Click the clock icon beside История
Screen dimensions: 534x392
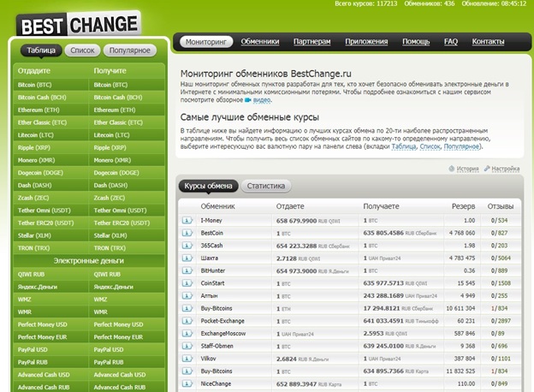(x=452, y=169)
